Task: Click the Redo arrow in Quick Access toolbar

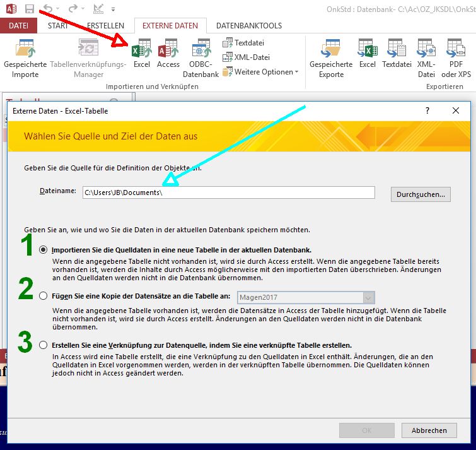Action: pyautogui.click(x=73, y=8)
